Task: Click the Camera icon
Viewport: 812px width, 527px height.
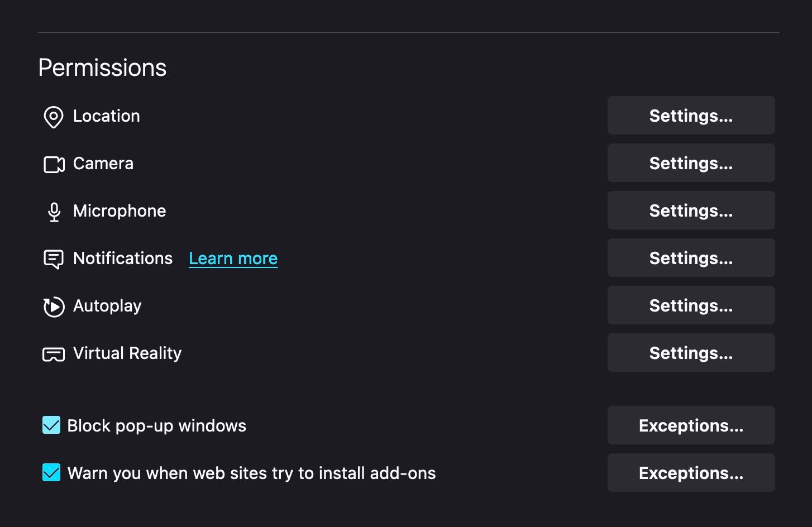Action: coord(54,164)
